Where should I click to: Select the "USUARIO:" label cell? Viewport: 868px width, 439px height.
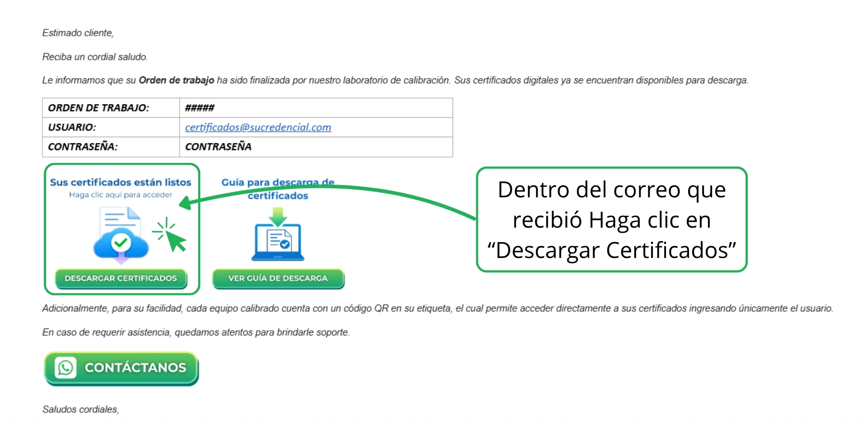pyautogui.click(x=72, y=128)
